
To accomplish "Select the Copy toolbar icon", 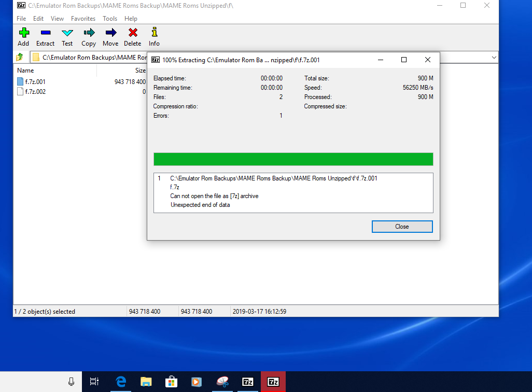I will [x=89, y=37].
